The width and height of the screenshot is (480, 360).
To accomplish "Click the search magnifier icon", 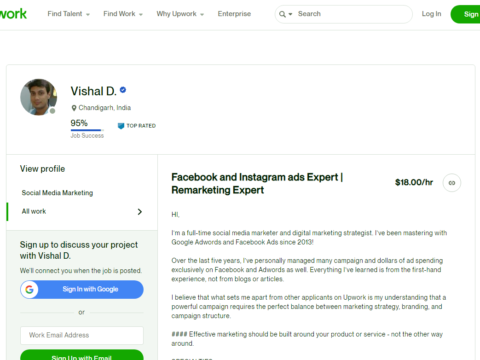I will coord(282,14).
